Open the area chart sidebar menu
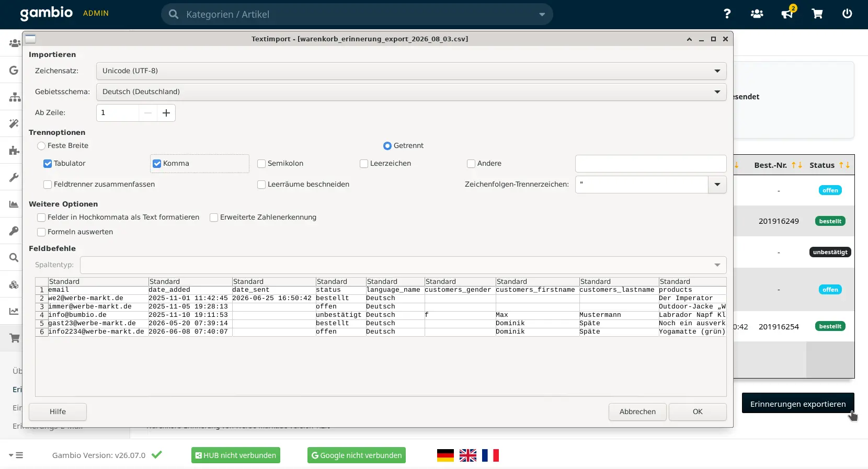The image size is (868, 469). pos(14,204)
